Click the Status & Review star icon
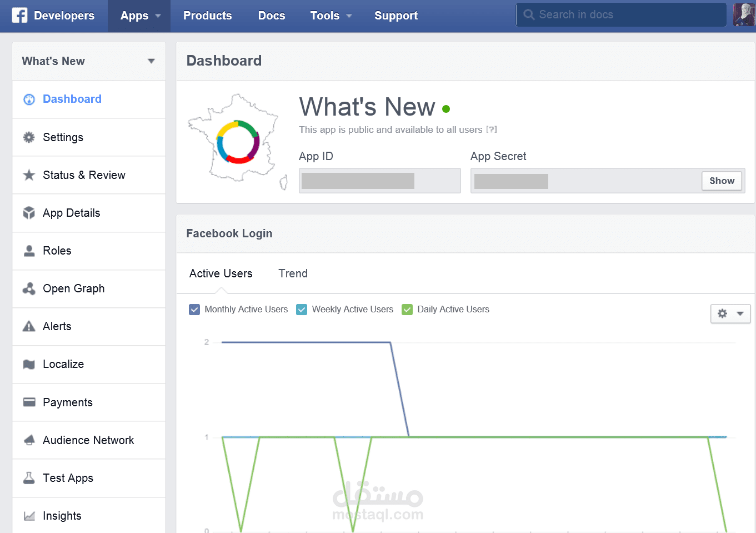Viewport: 756px width, 533px height. 29,175
